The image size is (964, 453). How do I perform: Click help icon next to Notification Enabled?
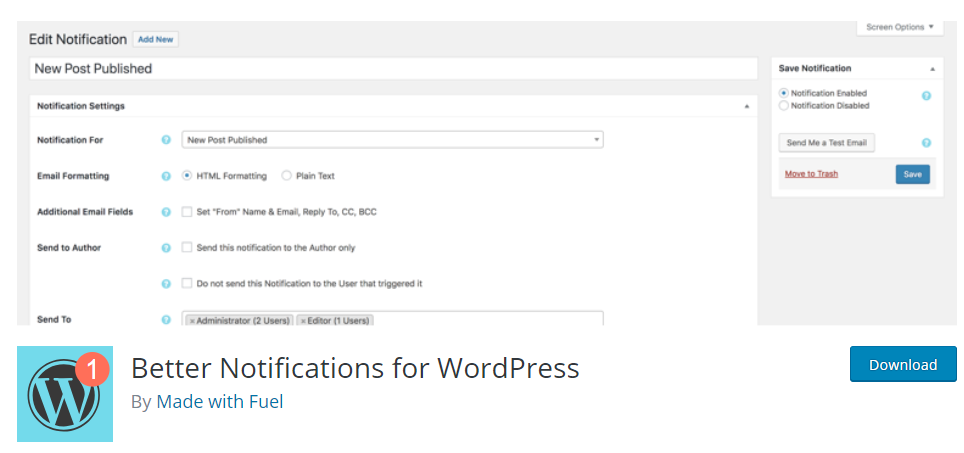[926, 96]
